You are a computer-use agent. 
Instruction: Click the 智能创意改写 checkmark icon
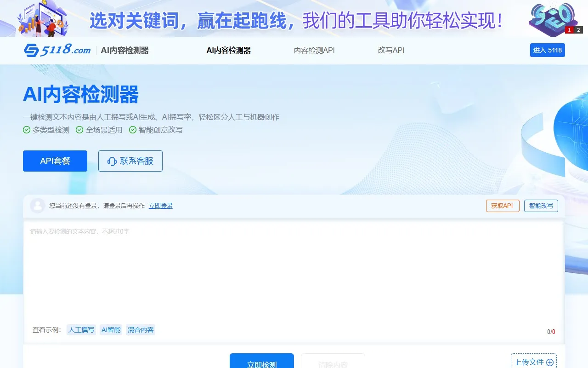coord(133,130)
